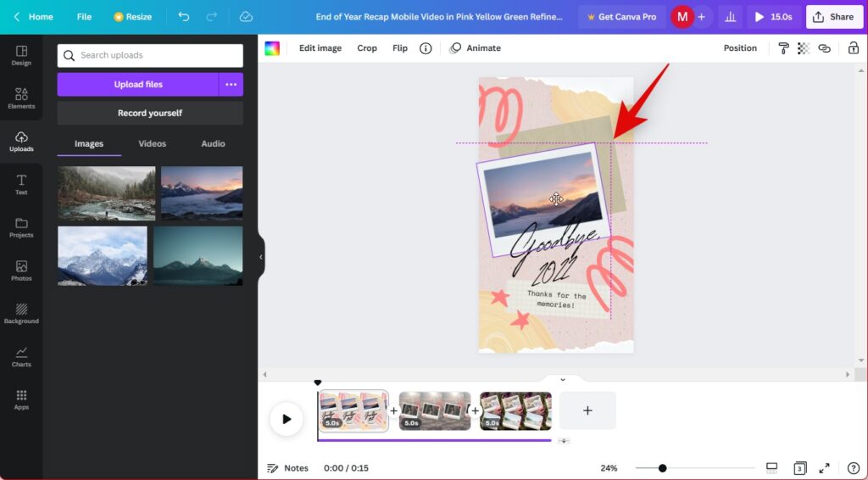The width and height of the screenshot is (868, 480).
Task: Click Flip in the toolbar
Action: (400, 48)
